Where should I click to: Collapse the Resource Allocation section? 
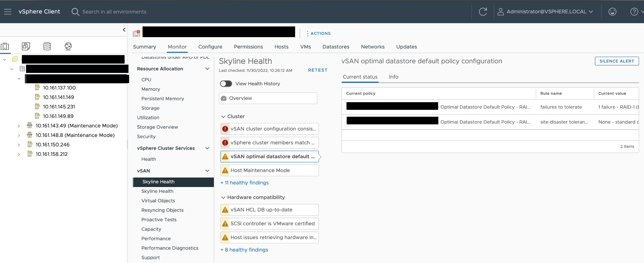(207, 69)
